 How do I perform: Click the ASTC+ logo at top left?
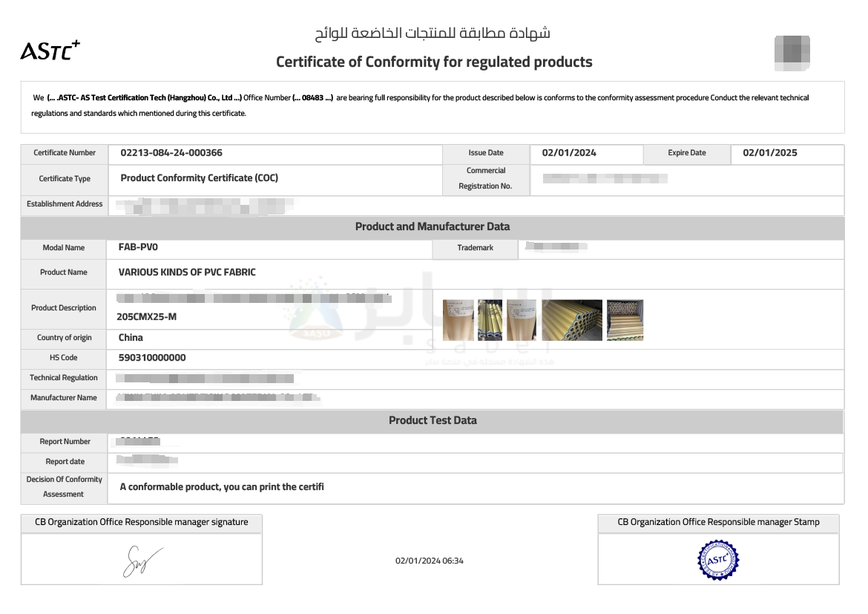[x=50, y=50]
